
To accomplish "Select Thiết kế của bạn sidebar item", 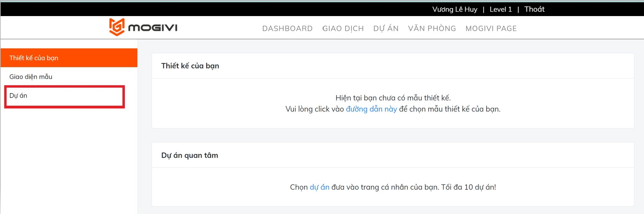I will pyautogui.click(x=34, y=58).
